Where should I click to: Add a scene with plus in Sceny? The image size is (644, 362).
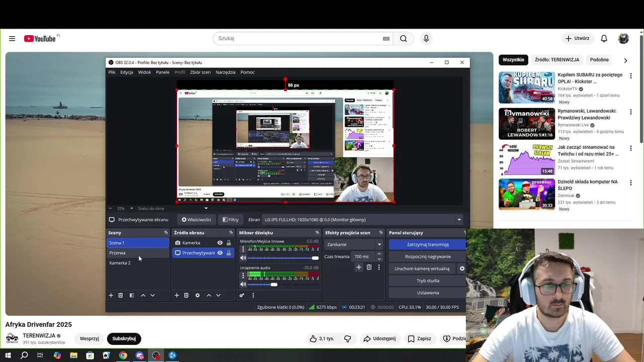[111, 296]
